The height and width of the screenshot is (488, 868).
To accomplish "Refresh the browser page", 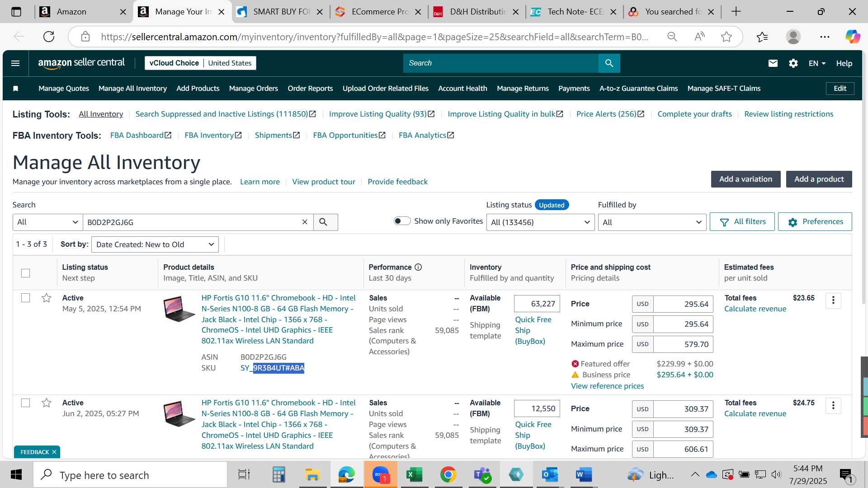I will (49, 37).
